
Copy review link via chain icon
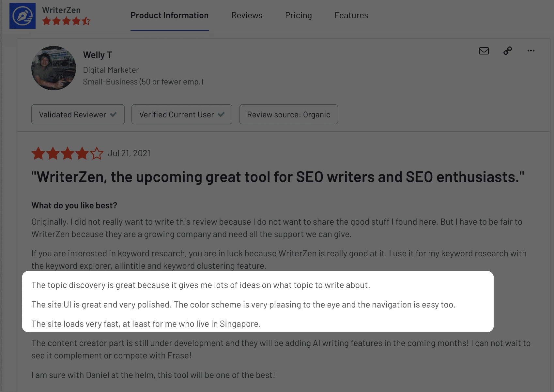point(508,51)
